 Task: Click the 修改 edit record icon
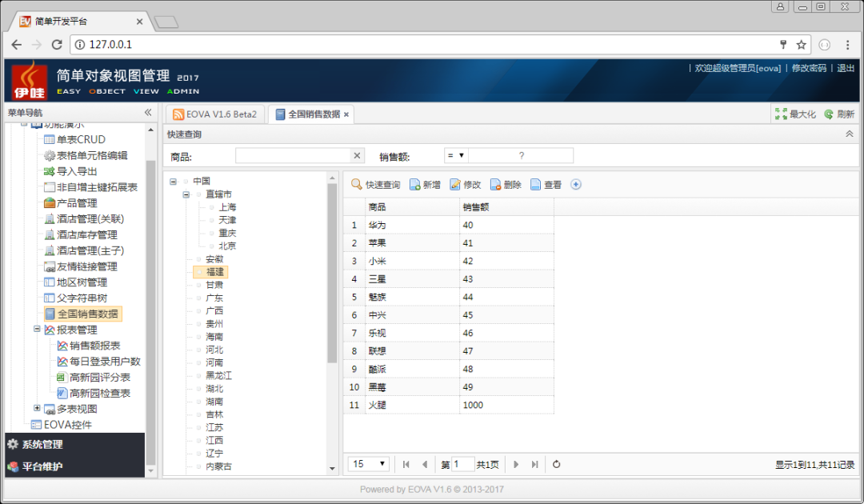click(455, 185)
